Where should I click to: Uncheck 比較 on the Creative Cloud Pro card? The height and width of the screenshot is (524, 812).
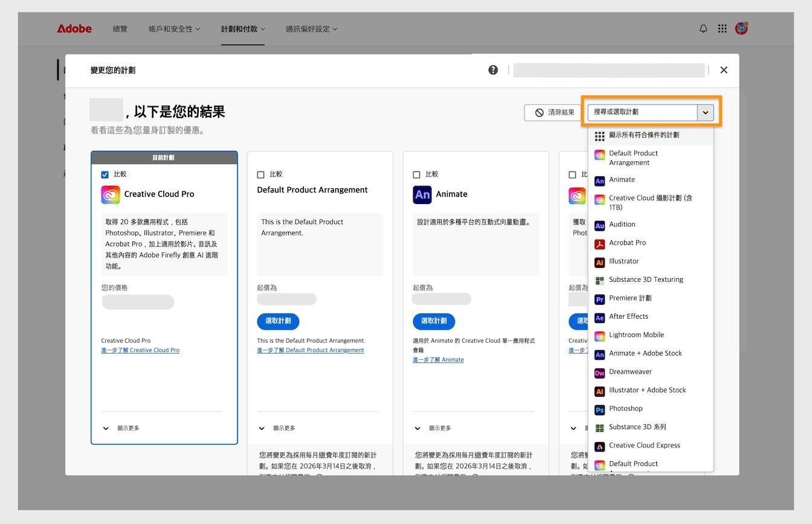click(x=105, y=174)
